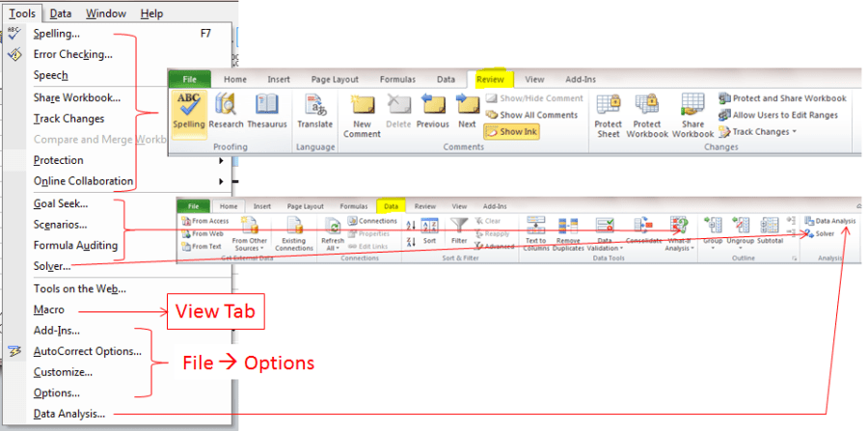Switch to the Page Layout tab in Review ribbon

coord(334,80)
